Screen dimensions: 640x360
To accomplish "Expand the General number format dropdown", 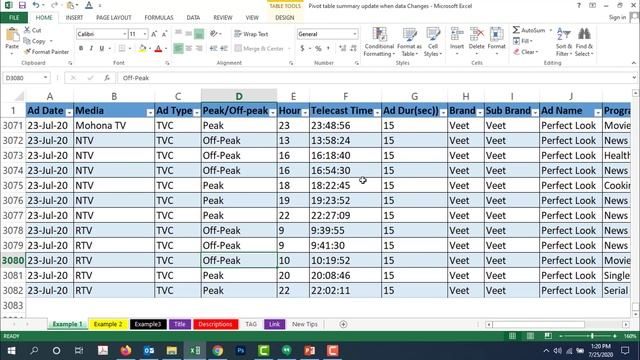I will (355, 34).
